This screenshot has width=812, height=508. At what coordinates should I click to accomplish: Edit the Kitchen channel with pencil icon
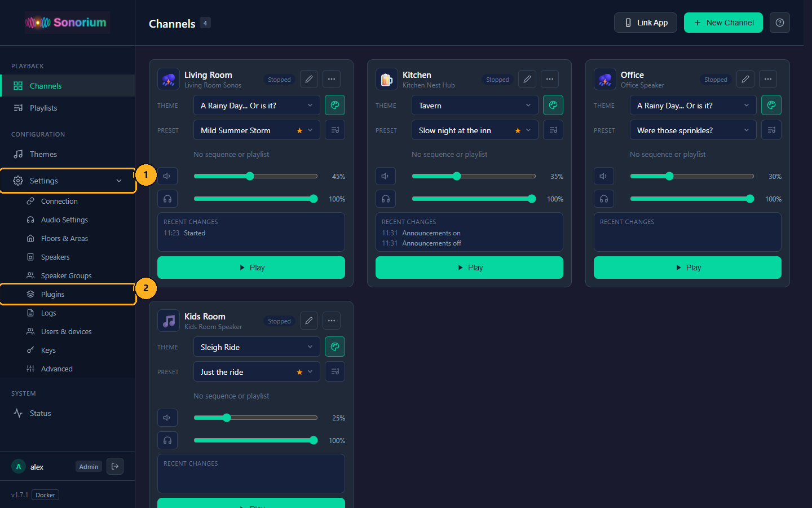pos(527,79)
